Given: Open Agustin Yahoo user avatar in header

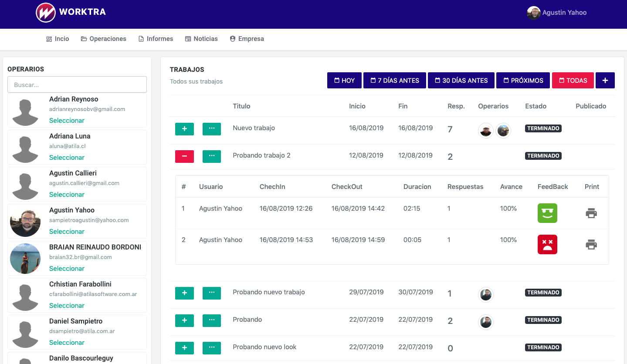Looking at the screenshot, I should (x=534, y=13).
